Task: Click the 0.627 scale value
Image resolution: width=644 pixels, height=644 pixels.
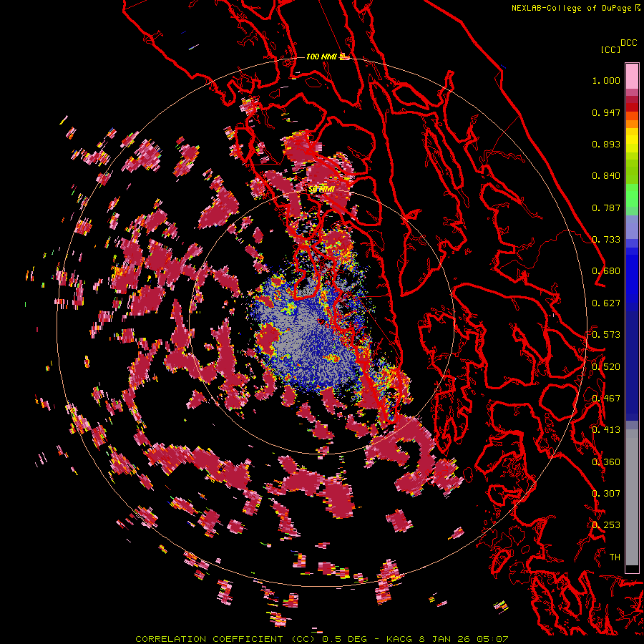Action: click(x=606, y=303)
